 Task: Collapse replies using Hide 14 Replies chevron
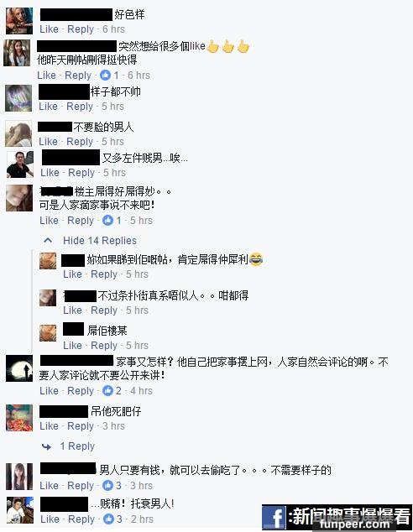click(48, 241)
